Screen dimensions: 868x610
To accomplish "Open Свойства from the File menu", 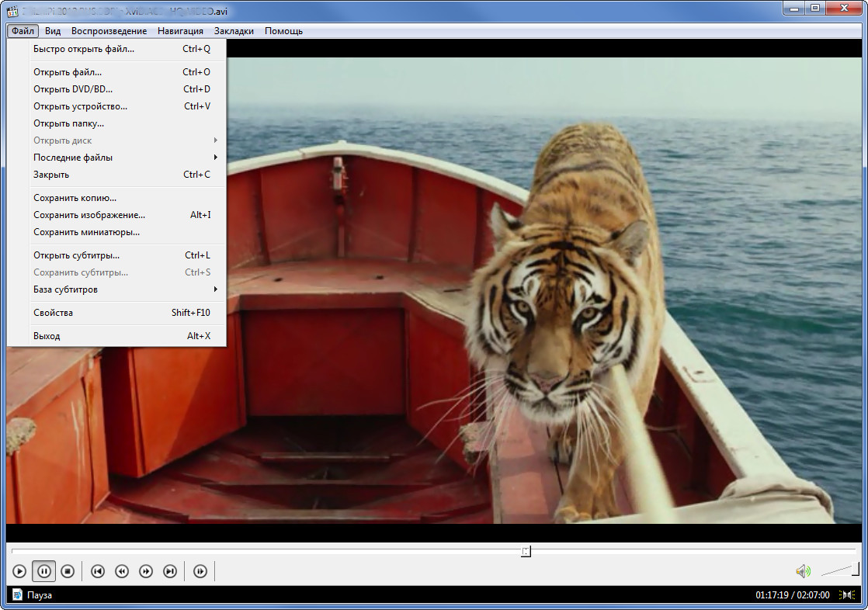I will click(x=116, y=313).
